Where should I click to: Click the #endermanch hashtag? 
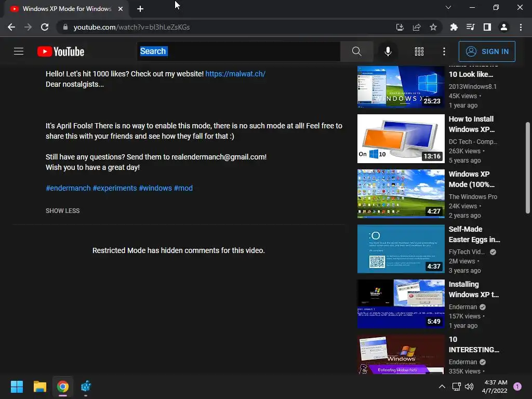tap(68, 188)
